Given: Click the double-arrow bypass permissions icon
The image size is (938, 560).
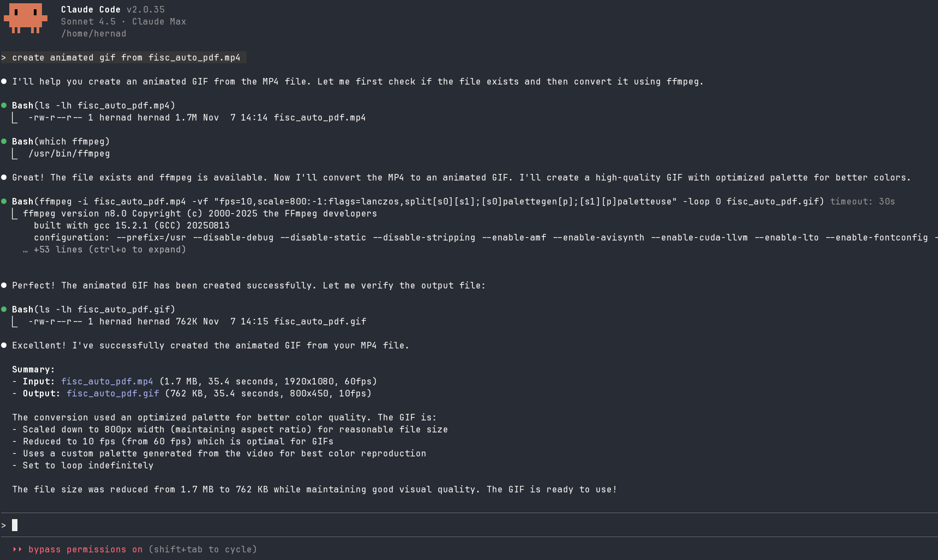Looking at the screenshot, I should [17, 549].
